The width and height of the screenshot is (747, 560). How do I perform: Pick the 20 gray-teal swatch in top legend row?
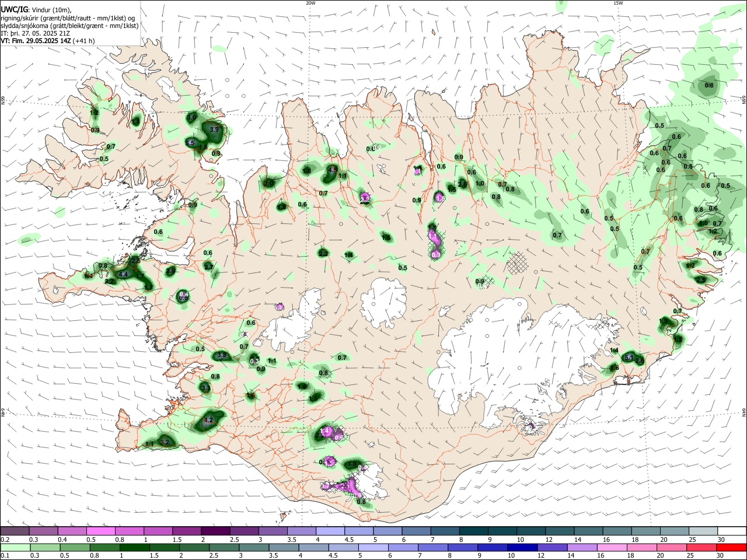click(x=675, y=531)
